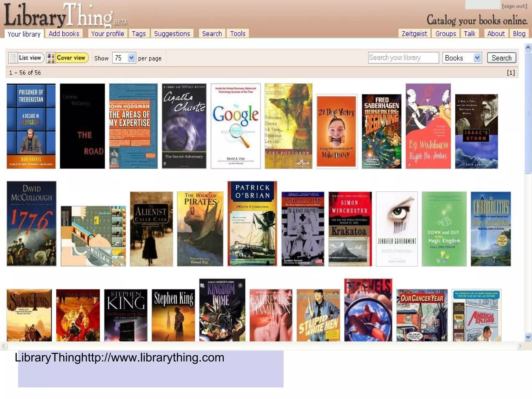Open The Chronoliths book cover

click(491, 229)
